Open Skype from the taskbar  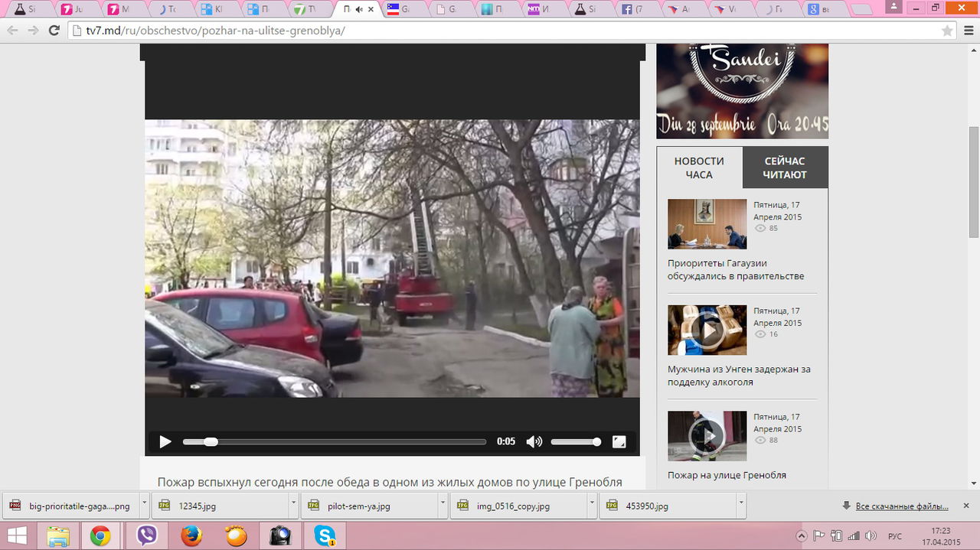[325, 536]
